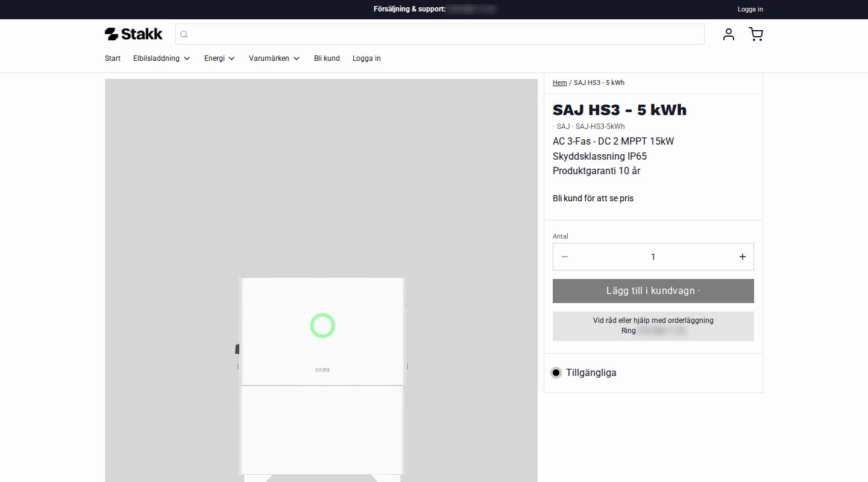Click the search magnifier icon
Screen dimensions: 868x482
(184, 34)
